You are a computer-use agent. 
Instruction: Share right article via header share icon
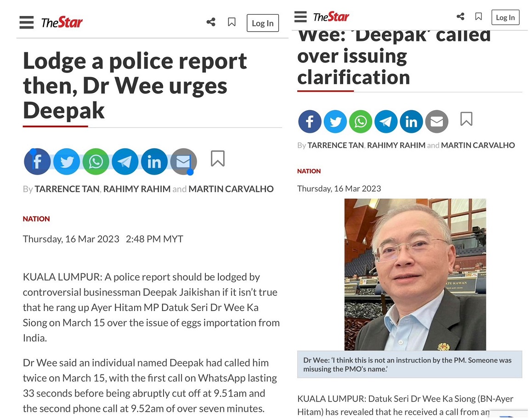click(x=460, y=16)
